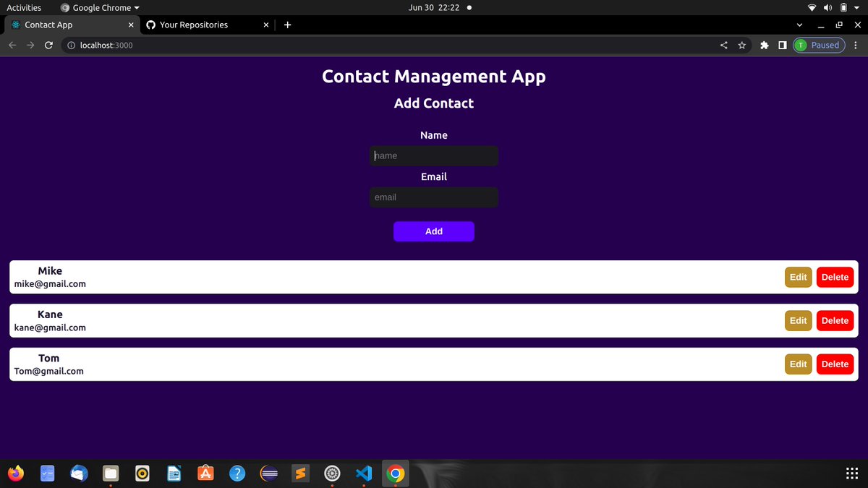
Task: Bookmark this tab with star icon
Action: click(741, 45)
